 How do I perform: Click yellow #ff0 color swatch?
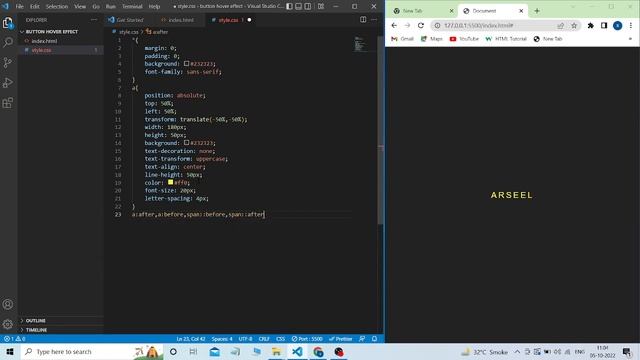pos(171,182)
